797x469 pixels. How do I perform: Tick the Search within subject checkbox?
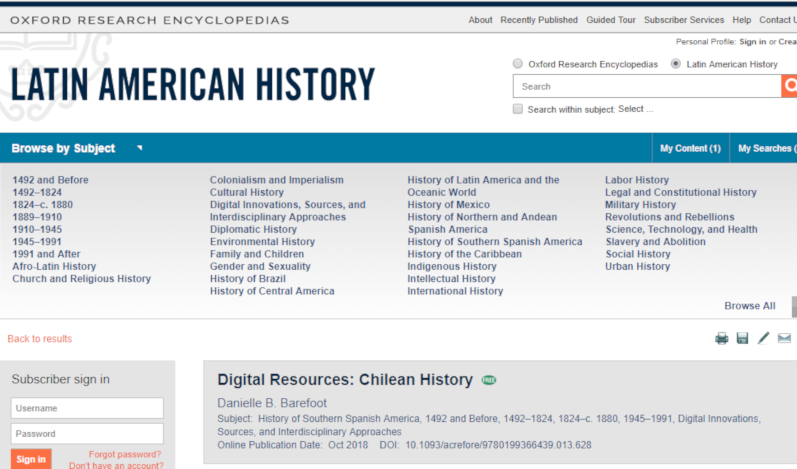pos(517,109)
